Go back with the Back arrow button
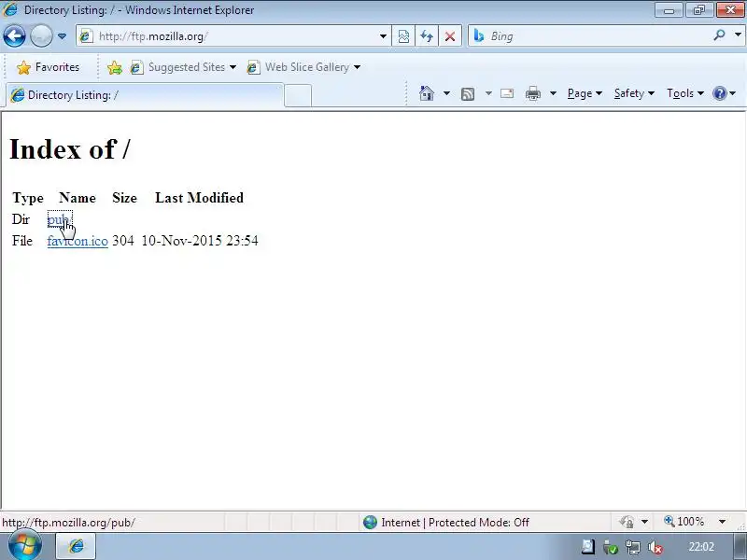 pyautogui.click(x=14, y=36)
